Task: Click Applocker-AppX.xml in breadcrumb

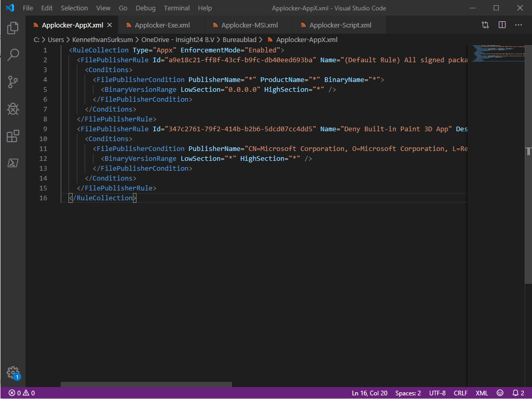Action: (307, 40)
